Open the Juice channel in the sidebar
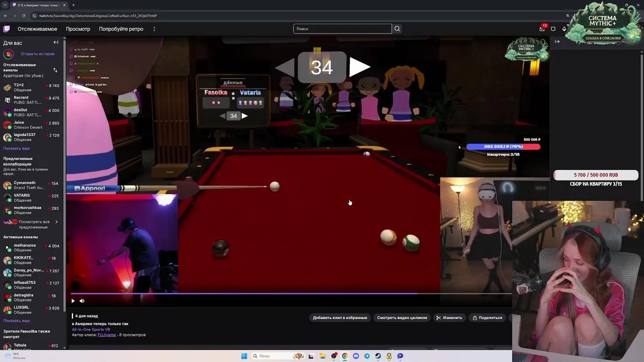This screenshot has width=644, height=362. point(32,125)
